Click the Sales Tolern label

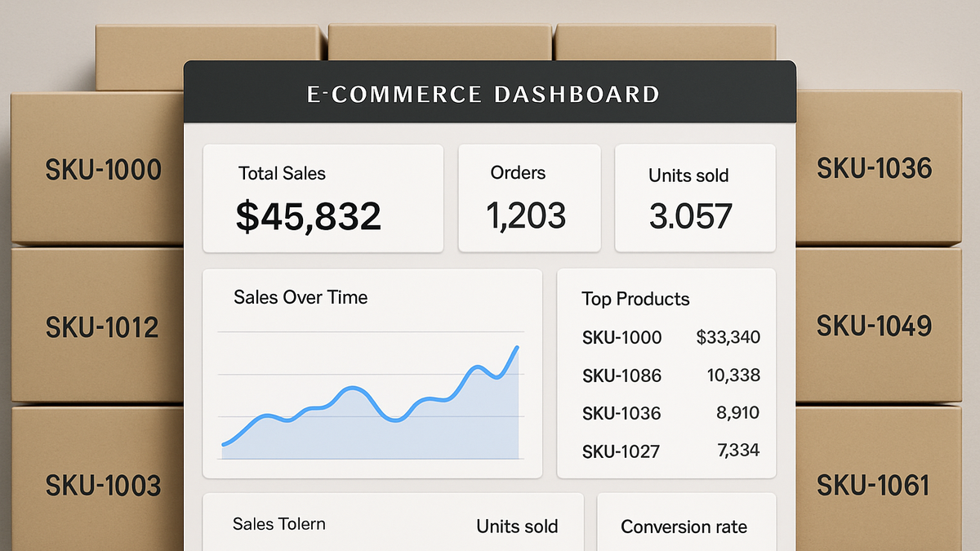click(278, 524)
